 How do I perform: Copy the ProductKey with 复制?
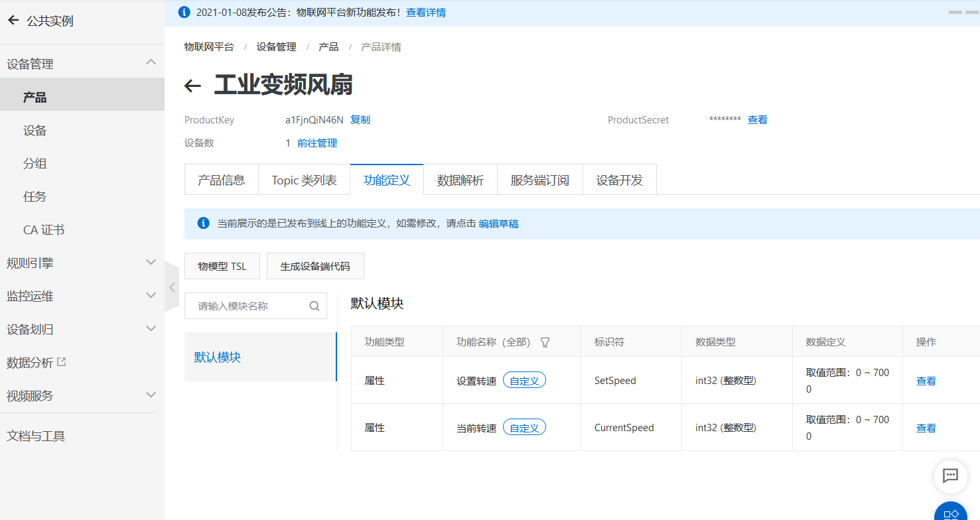click(360, 120)
